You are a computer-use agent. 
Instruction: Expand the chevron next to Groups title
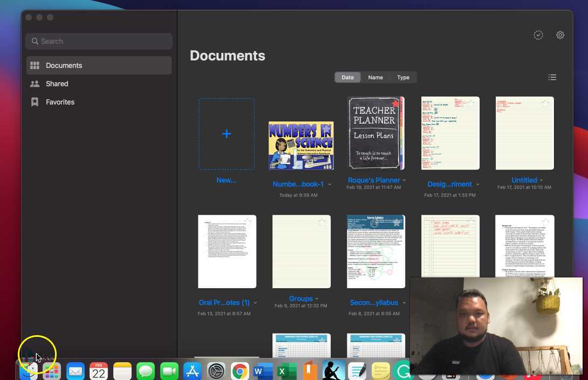[317, 299]
